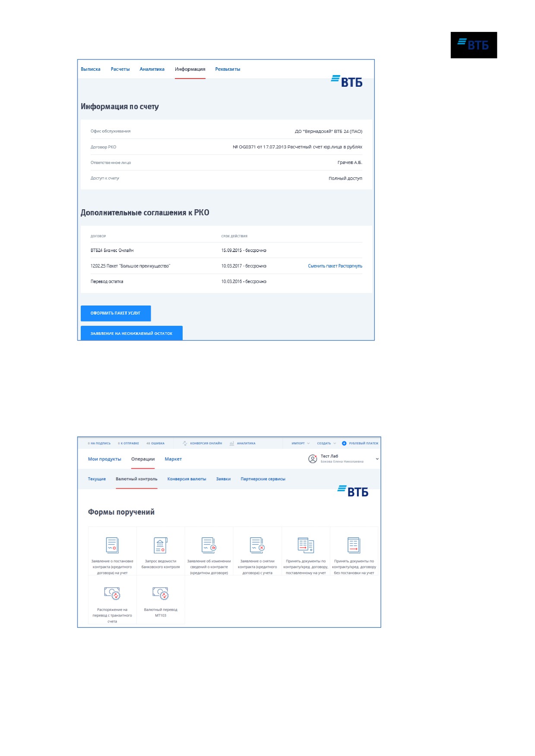
Task: Click the Оформить пакет услуг button
Action: click(116, 313)
